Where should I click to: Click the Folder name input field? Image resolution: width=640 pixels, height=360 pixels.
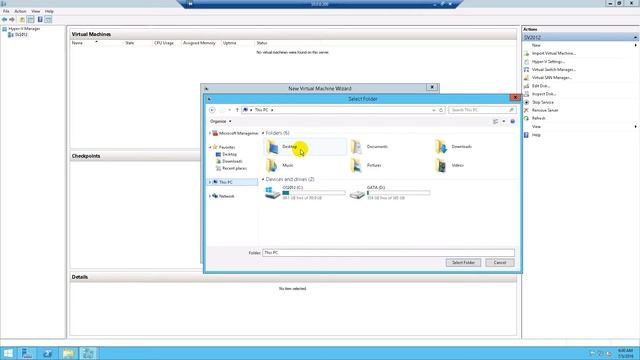[388, 253]
